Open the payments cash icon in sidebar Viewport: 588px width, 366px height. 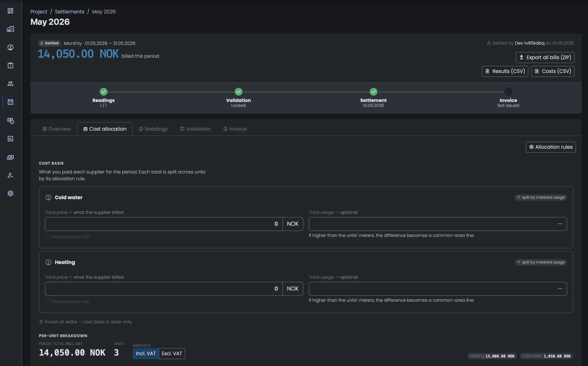coord(10,157)
